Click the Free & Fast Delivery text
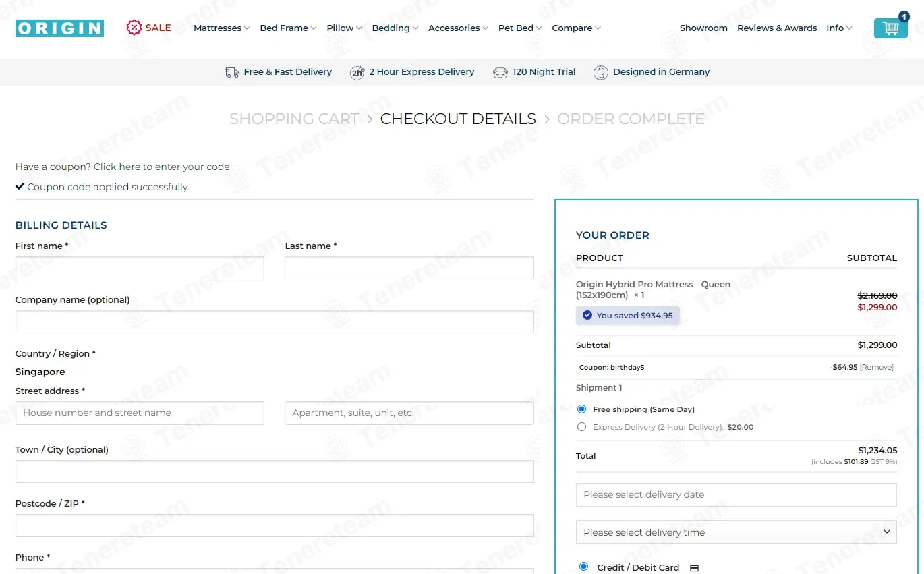 (288, 72)
